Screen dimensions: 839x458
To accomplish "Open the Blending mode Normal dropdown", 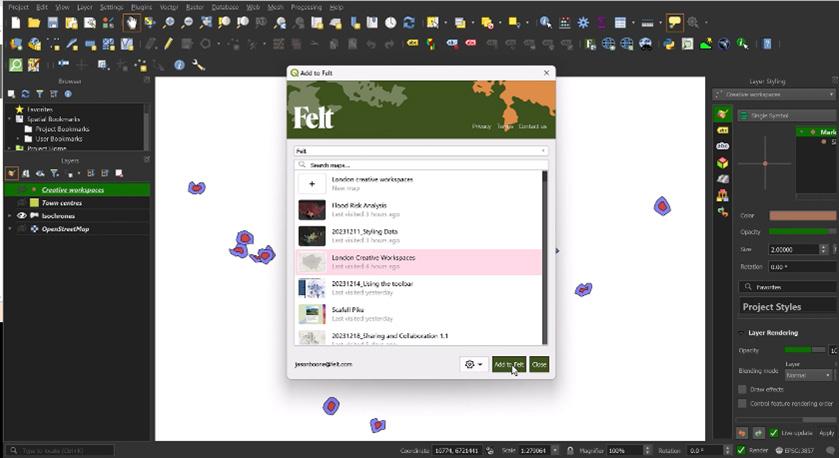I will click(807, 375).
